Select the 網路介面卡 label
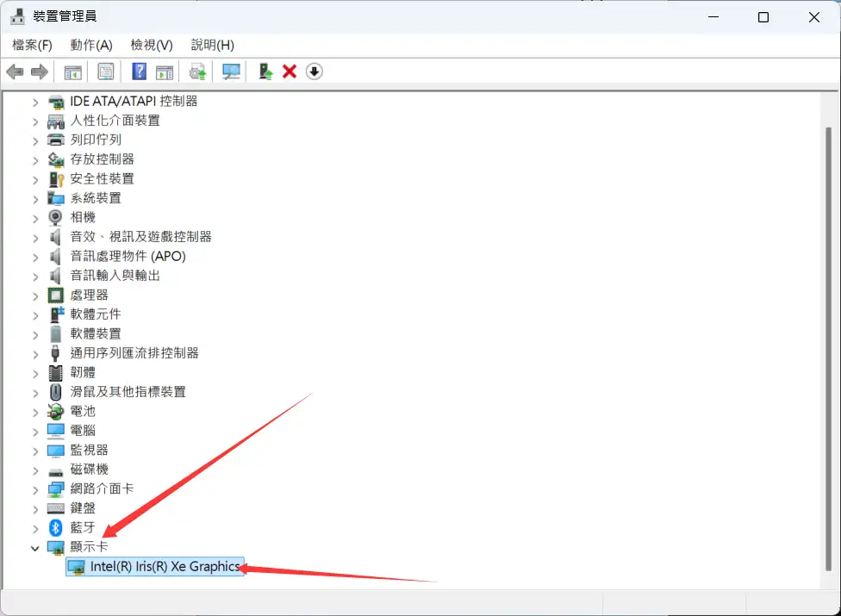 pos(102,488)
